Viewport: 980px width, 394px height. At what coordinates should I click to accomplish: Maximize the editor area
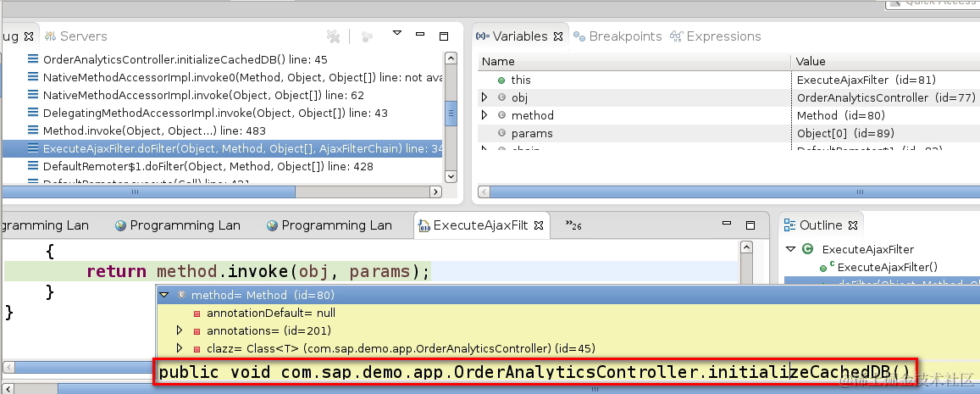[750, 225]
